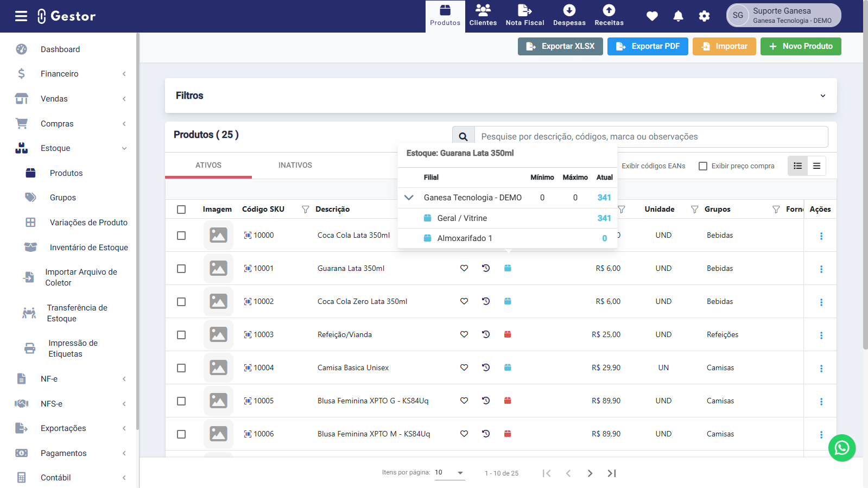Focus the product search input field
This screenshot has width=868, height=488.
tap(650, 137)
